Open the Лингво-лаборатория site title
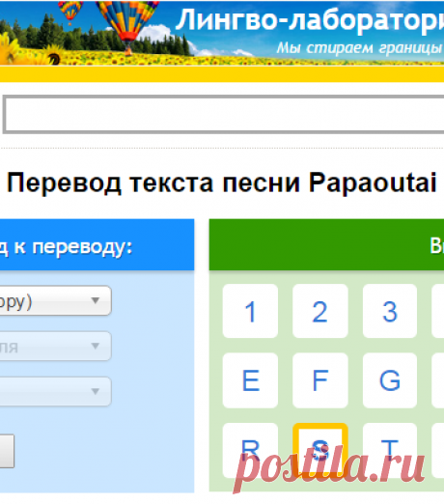The width and height of the screenshot is (444, 504). click(x=310, y=20)
